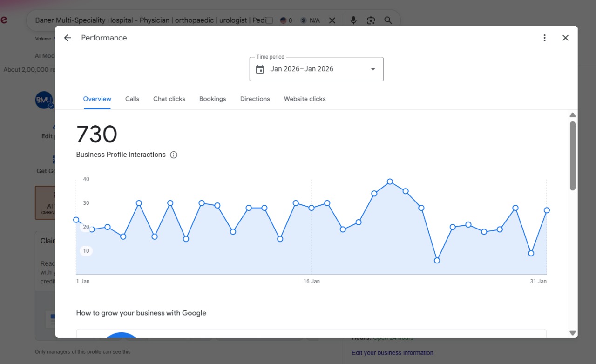Click the dialog's vertical scrollbar thumb
Viewport: 596px width, 364px height.
pyautogui.click(x=573, y=156)
